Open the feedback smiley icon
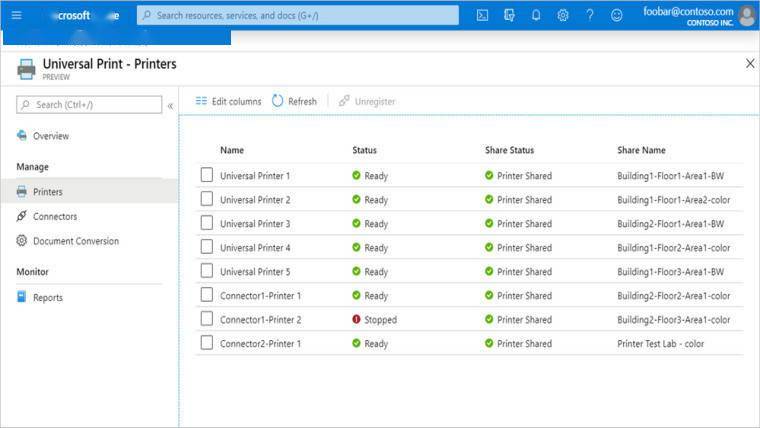The height and width of the screenshot is (428, 760). pos(616,15)
